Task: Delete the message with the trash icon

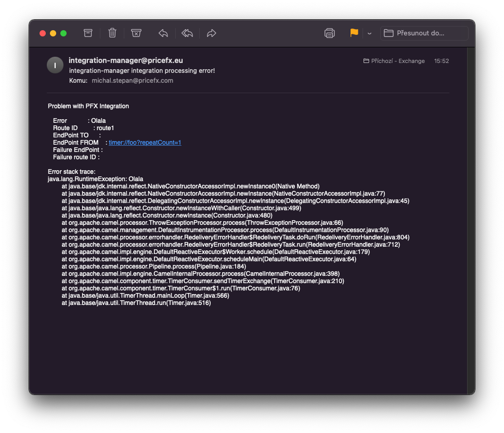Action: pyautogui.click(x=112, y=33)
